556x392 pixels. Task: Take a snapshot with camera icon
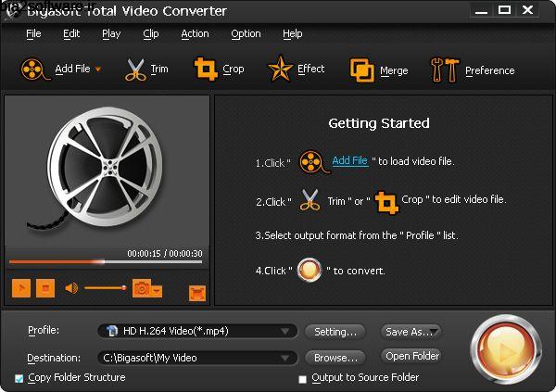tap(141, 288)
